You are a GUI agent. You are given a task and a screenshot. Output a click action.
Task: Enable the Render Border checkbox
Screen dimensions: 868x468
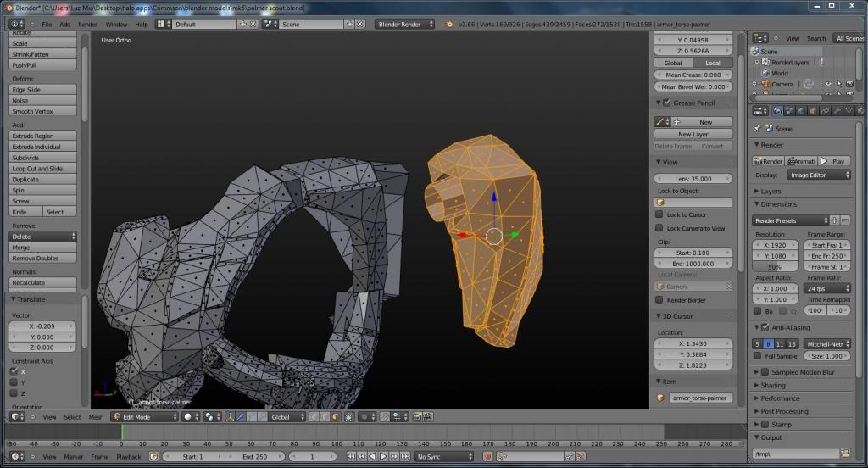pyautogui.click(x=659, y=300)
